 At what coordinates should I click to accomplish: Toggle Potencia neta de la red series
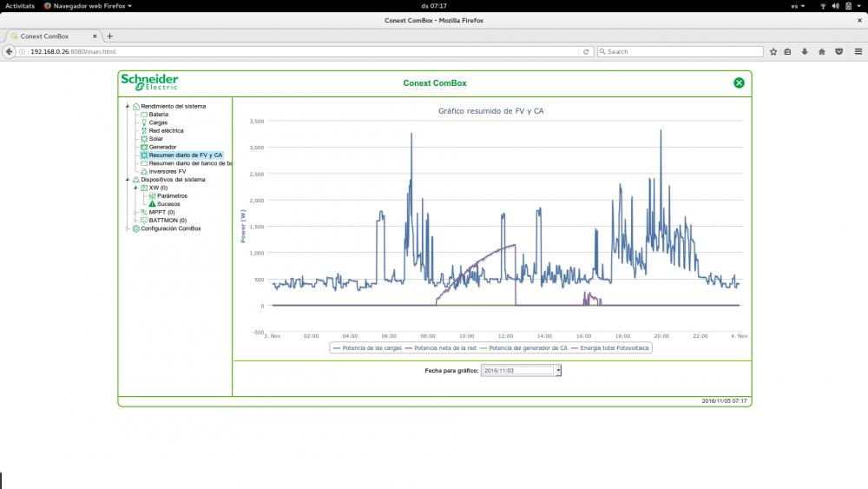point(441,348)
